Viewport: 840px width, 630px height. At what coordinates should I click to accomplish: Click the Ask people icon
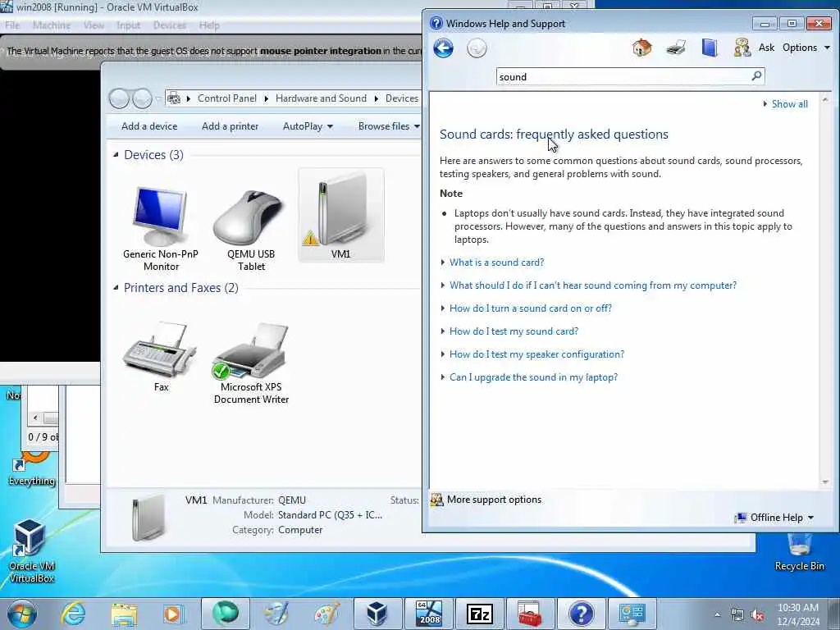[x=742, y=48]
